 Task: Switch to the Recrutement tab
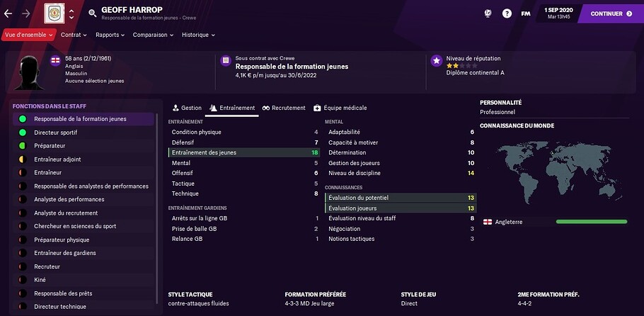click(284, 108)
